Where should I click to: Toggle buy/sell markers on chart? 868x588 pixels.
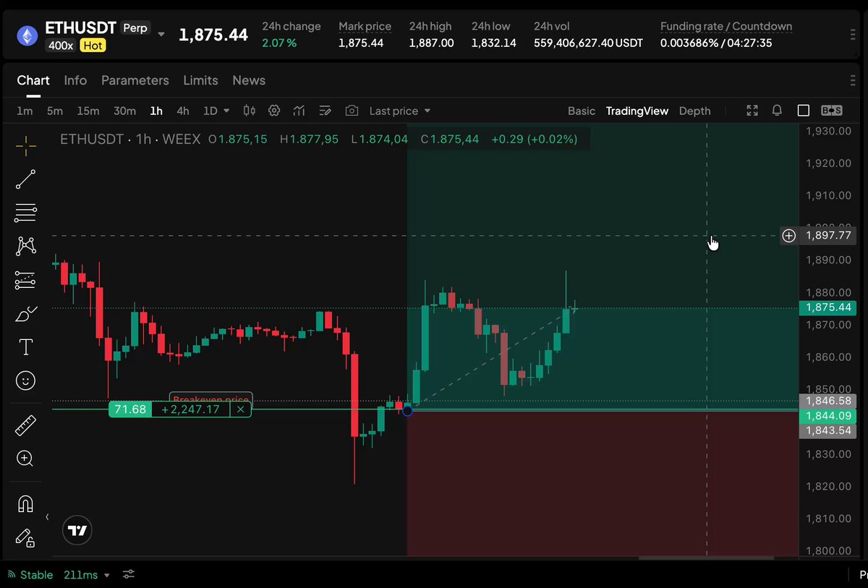point(832,111)
